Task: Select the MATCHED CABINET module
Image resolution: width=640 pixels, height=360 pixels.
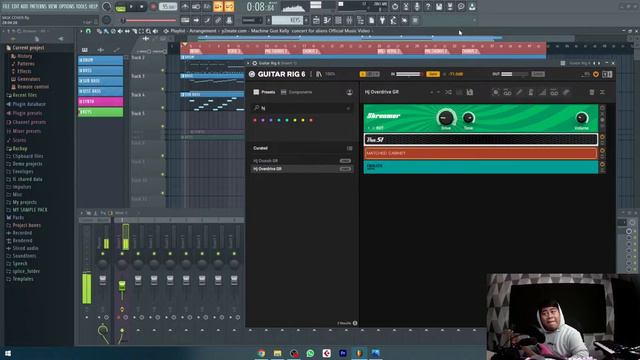Action: 480,153
